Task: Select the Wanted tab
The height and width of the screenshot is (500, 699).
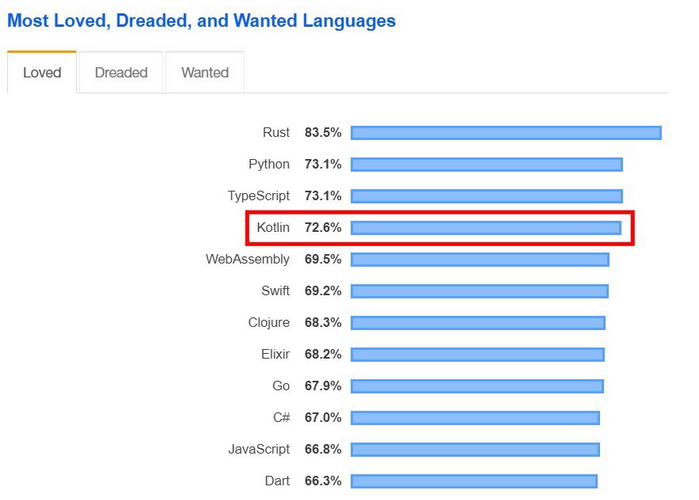Action: tap(205, 72)
